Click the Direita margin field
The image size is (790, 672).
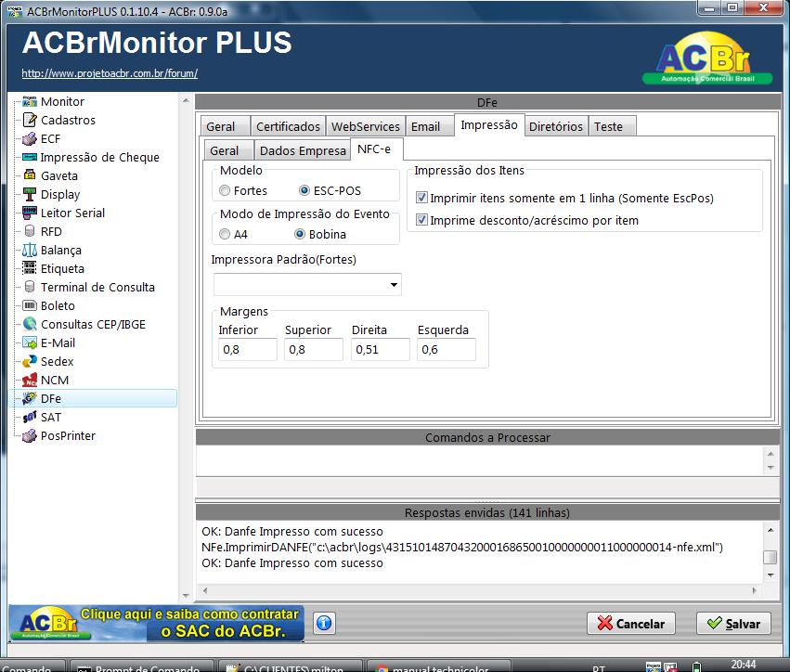(x=381, y=350)
